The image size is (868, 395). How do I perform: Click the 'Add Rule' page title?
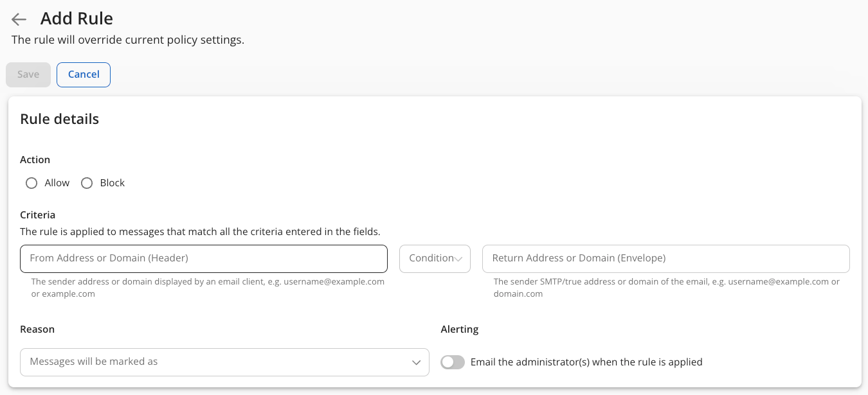click(77, 19)
